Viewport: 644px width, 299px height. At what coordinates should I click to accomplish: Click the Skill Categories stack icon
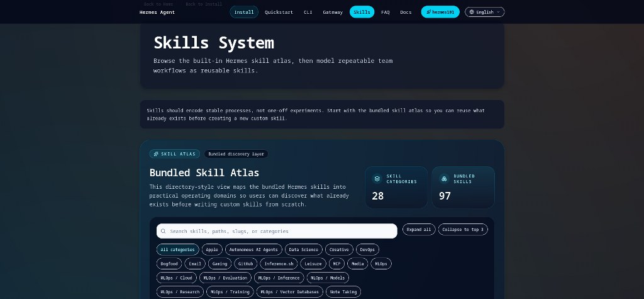[x=377, y=179]
